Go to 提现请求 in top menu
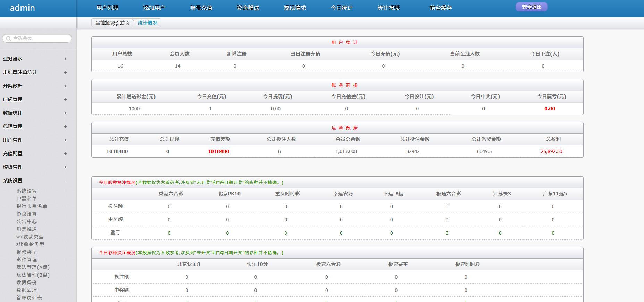 tap(295, 8)
